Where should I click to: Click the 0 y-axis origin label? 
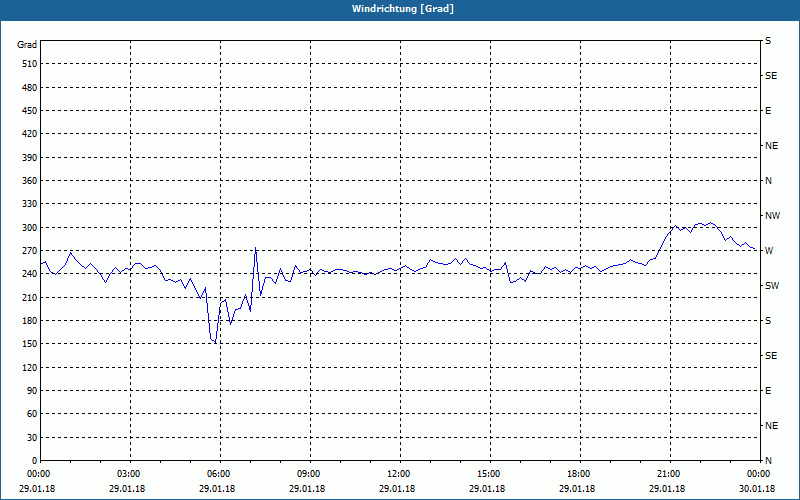pyautogui.click(x=35, y=461)
